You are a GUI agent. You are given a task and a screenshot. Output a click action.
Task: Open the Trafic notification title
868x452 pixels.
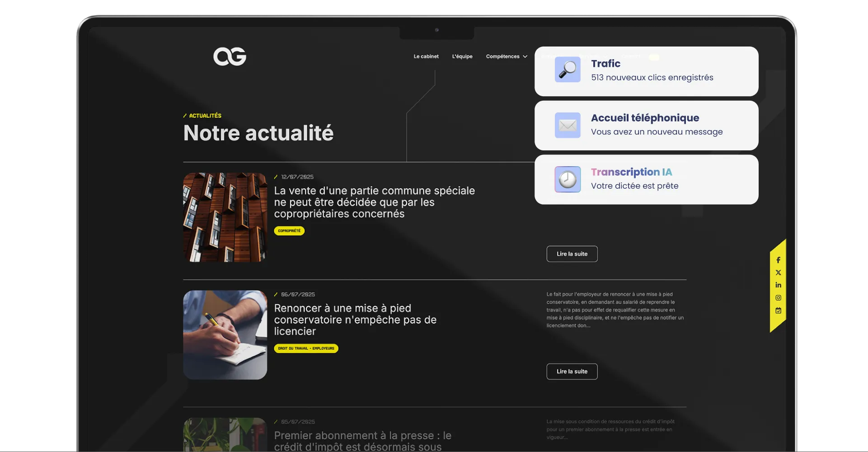tap(605, 64)
